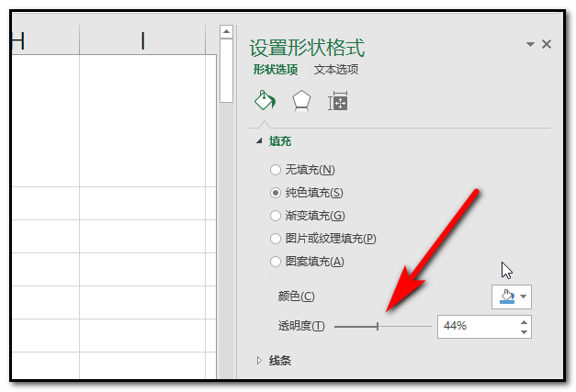The image size is (576, 392).
Task: Click the vertical scrollbar up arrow
Action: pos(226,31)
